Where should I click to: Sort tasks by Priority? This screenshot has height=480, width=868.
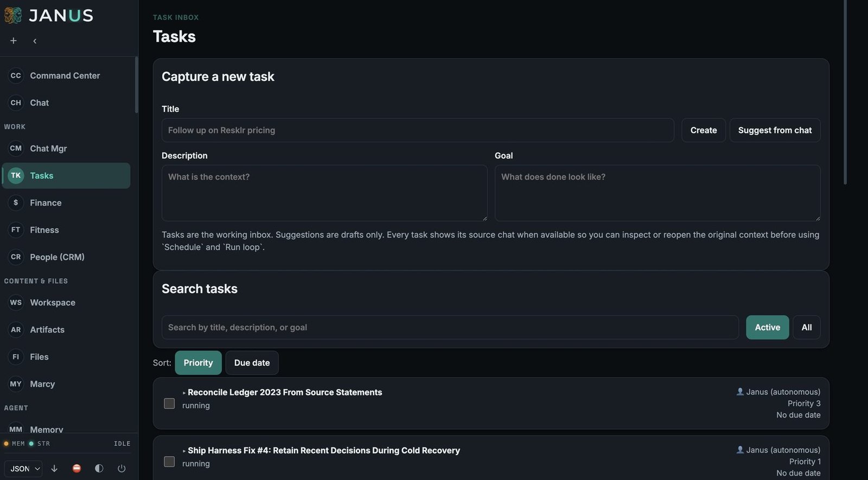[198, 363]
